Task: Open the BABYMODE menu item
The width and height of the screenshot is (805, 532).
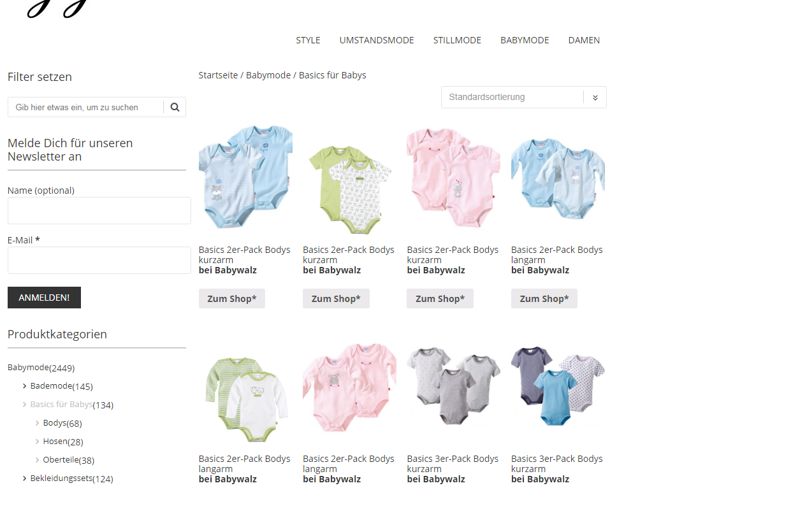Action: [525, 40]
